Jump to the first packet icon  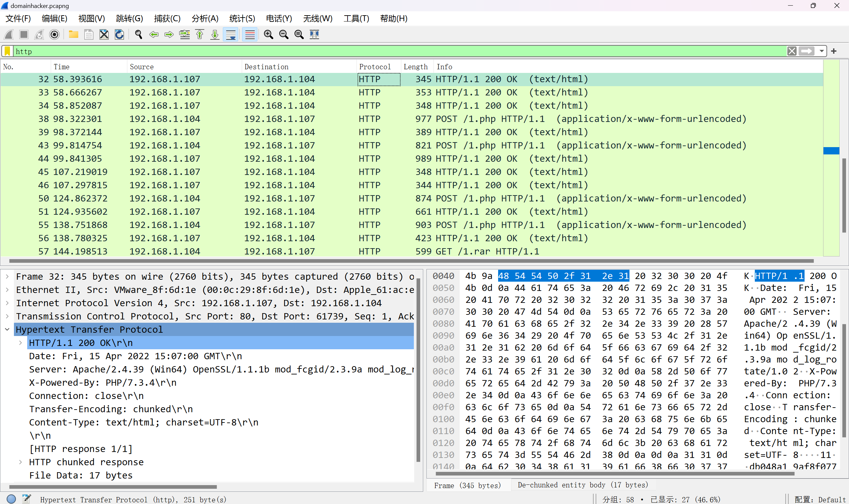click(x=200, y=34)
